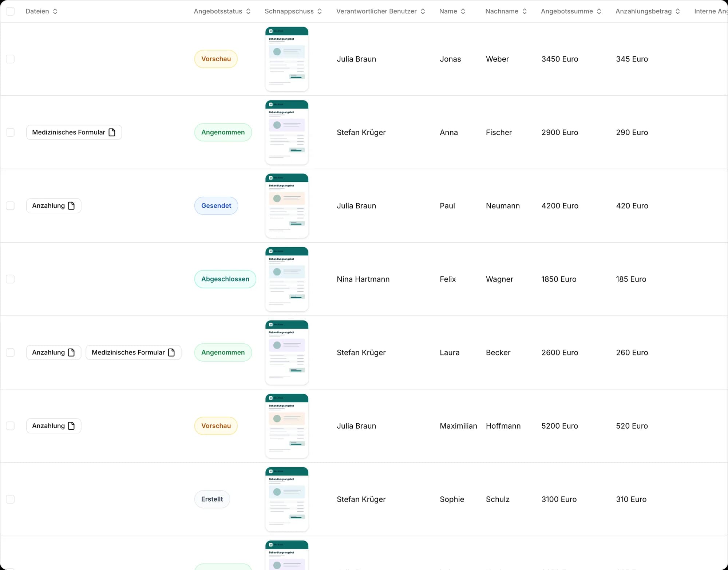Click the 4200 Euro offer sum
This screenshot has height=570, width=728.
(560, 206)
